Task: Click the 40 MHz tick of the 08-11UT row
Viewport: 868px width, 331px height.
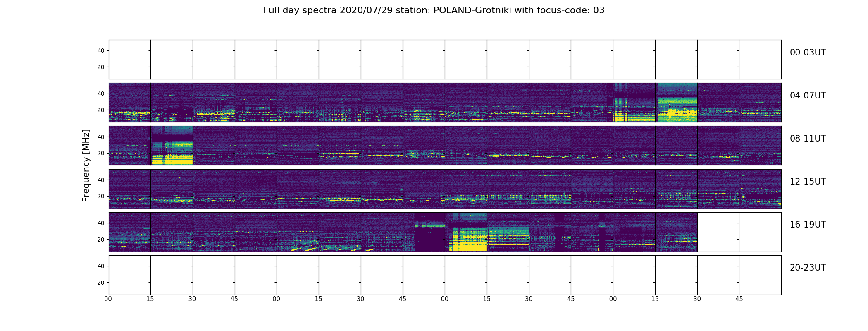Action: point(101,137)
